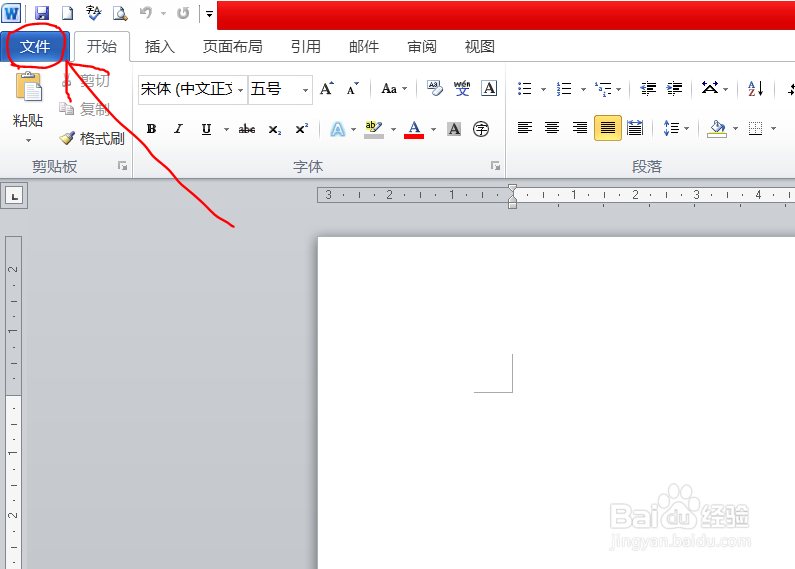Open the font size dropdown arrow
The image size is (795, 569).
tap(305, 90)
